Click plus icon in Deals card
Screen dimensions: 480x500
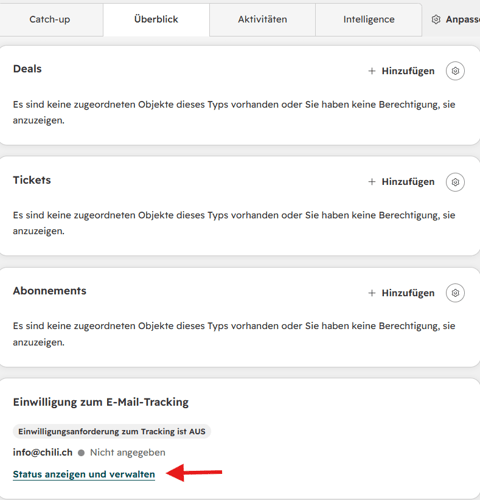tap(372, 71)
